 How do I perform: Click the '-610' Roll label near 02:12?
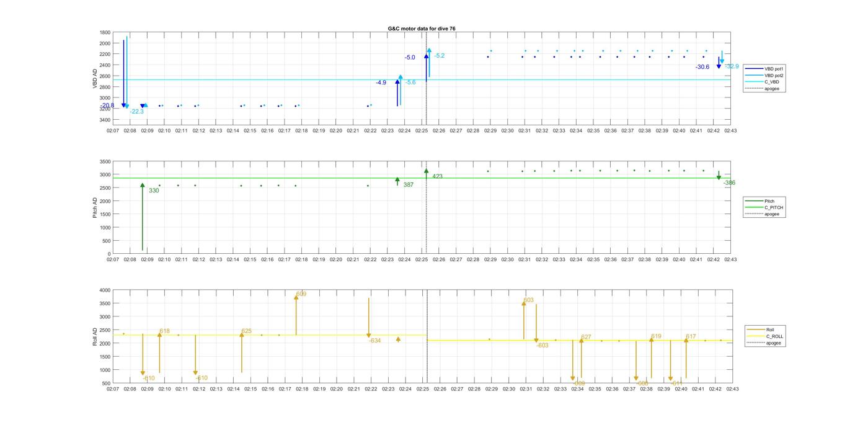(x=201, y=378)
